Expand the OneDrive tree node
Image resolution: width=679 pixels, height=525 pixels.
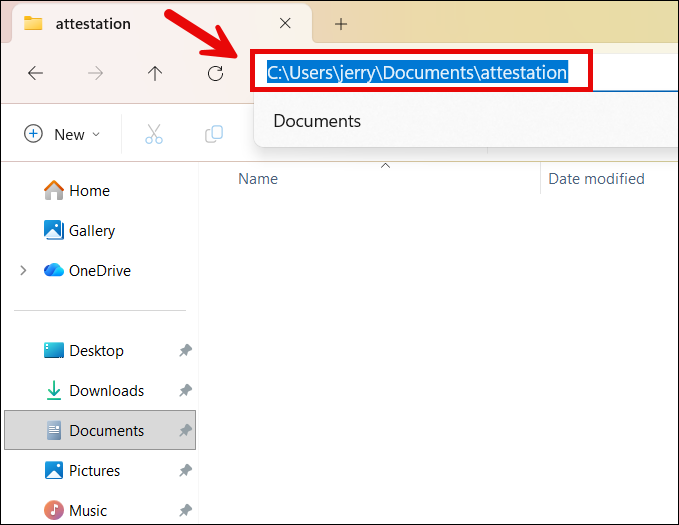pos(23,271)
